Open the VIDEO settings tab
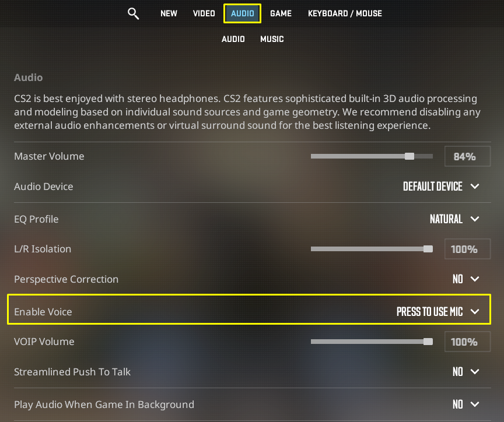The image size is (504, 422). (204, 13)
